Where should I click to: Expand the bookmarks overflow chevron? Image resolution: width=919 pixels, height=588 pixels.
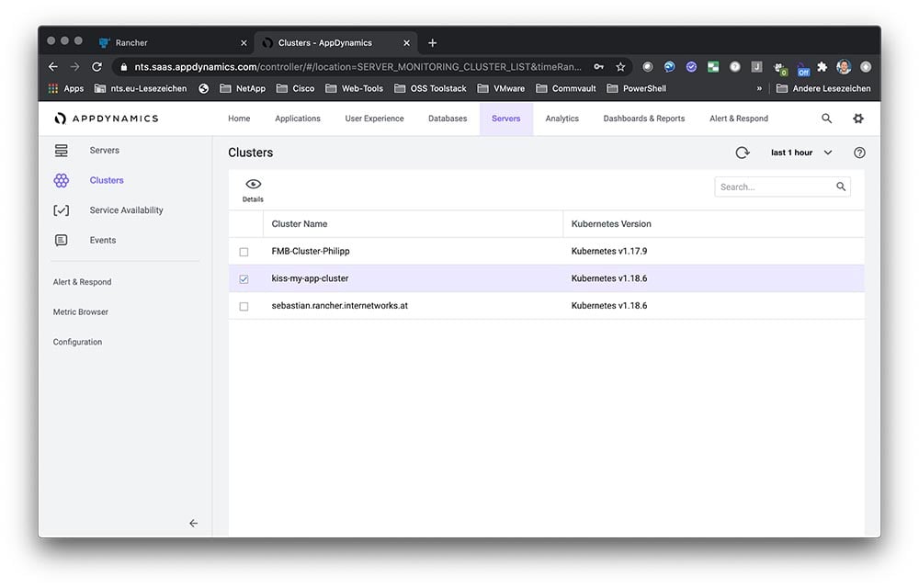(x=759, y=89)
